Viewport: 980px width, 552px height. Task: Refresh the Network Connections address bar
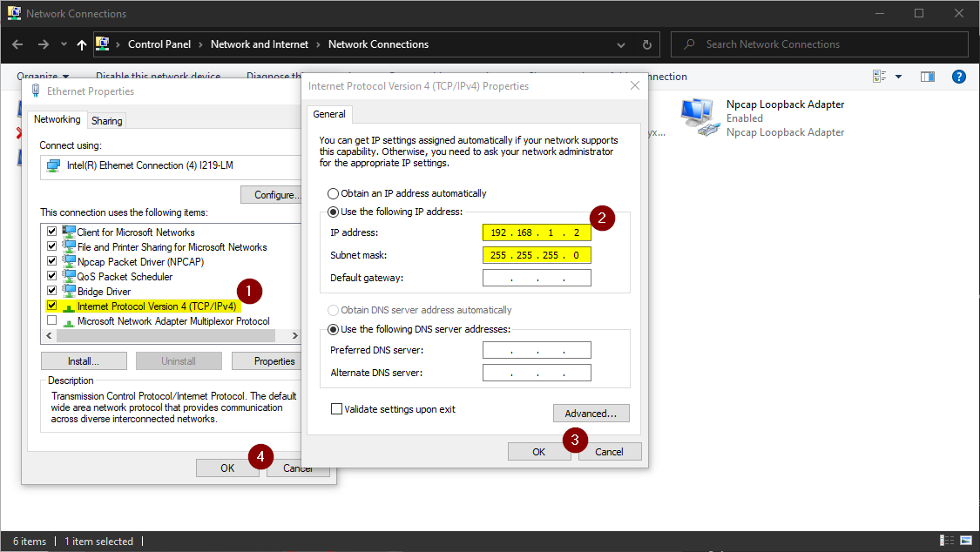click(647, 44)
